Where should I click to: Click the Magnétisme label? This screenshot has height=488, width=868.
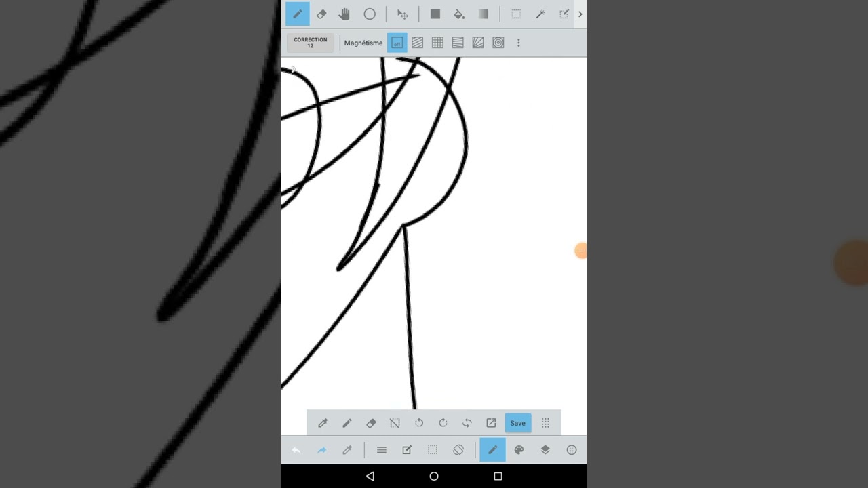click(x=363, y=43)
